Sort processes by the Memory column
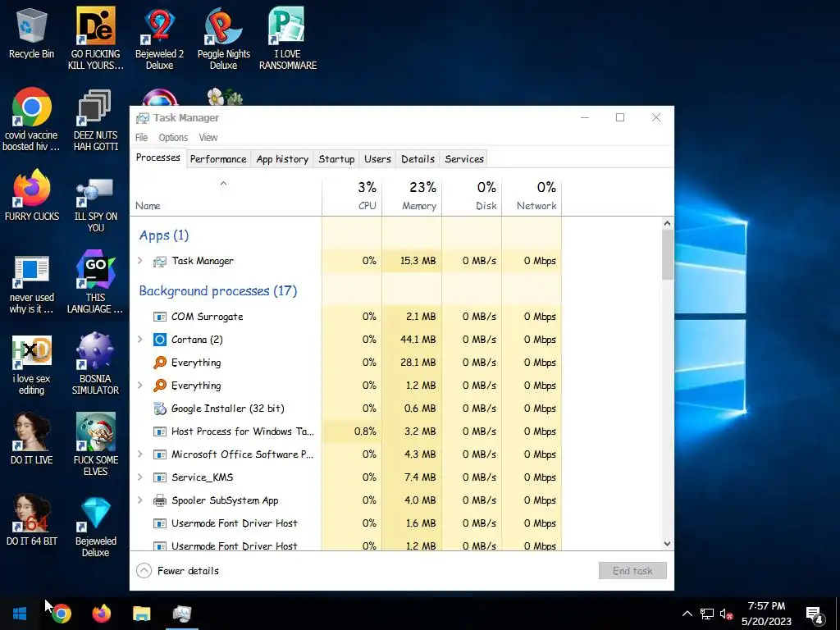The image size is (840, 630). 412,195
